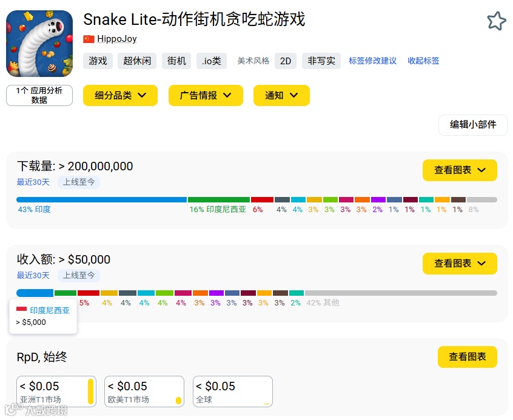This screenshot has height=420, width=513.
Task: Open 查看图表 dropdown for downloads
Action: (460, 170)
